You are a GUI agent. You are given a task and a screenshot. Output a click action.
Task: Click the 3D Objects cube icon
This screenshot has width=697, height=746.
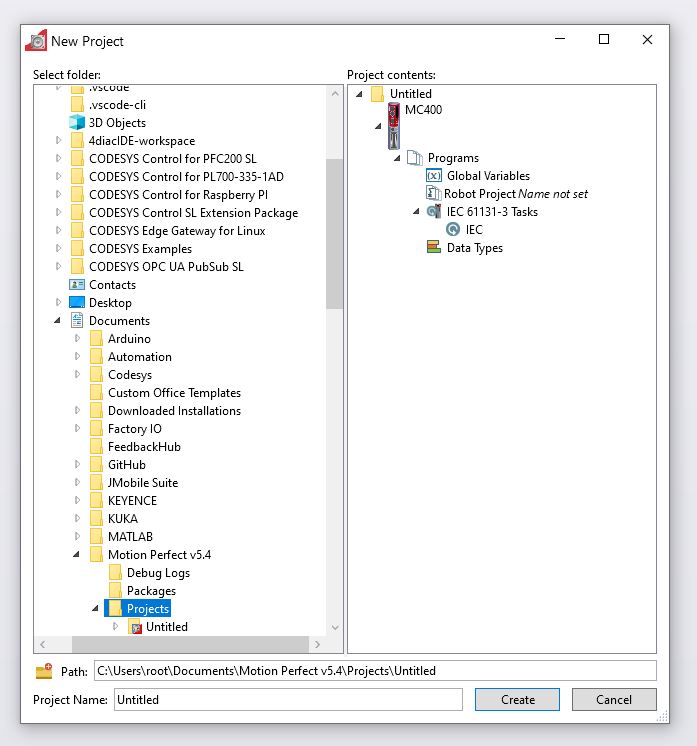click(77, 123)
